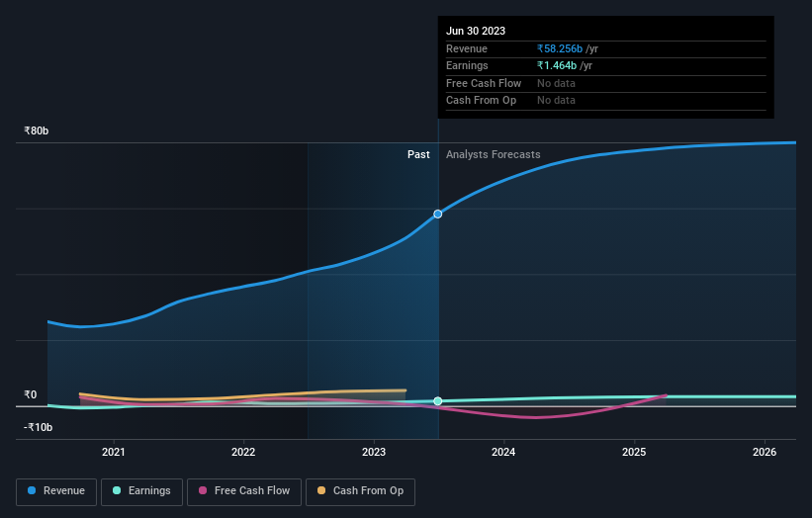Click the Analysts Forecasts label

[x=493, y=154]
